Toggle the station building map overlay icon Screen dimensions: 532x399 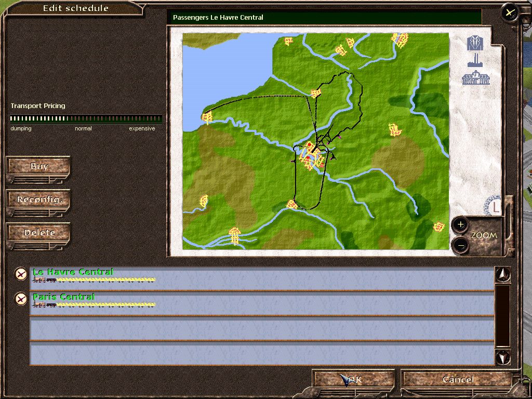point(476,78)
